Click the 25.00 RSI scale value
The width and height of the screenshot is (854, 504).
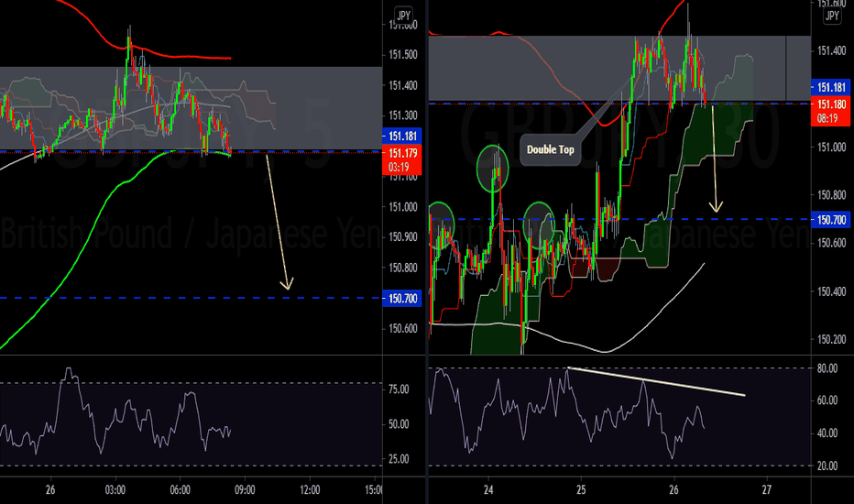pyautogui.click(x=399, y=459)
